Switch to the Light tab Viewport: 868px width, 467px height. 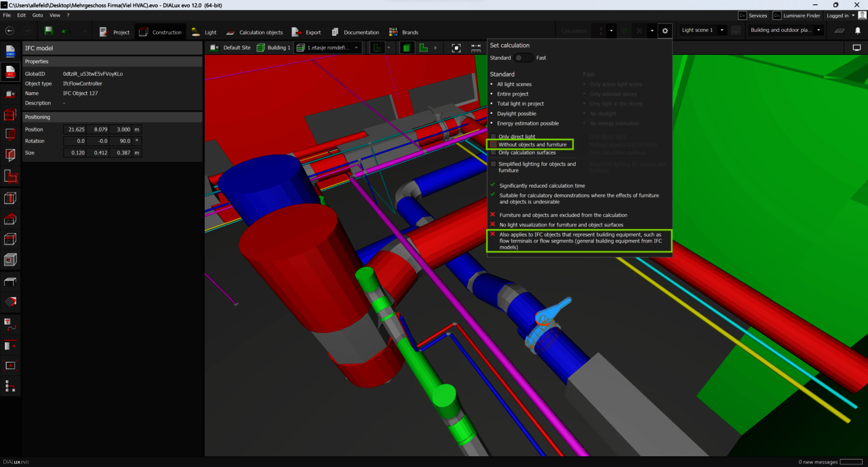click(x=204, y=32)
